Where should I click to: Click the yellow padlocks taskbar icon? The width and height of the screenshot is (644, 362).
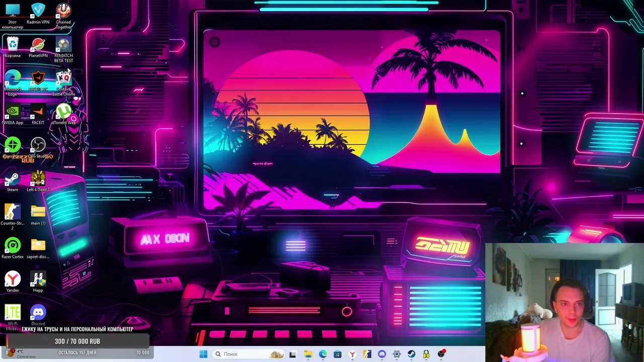(426, 354)
